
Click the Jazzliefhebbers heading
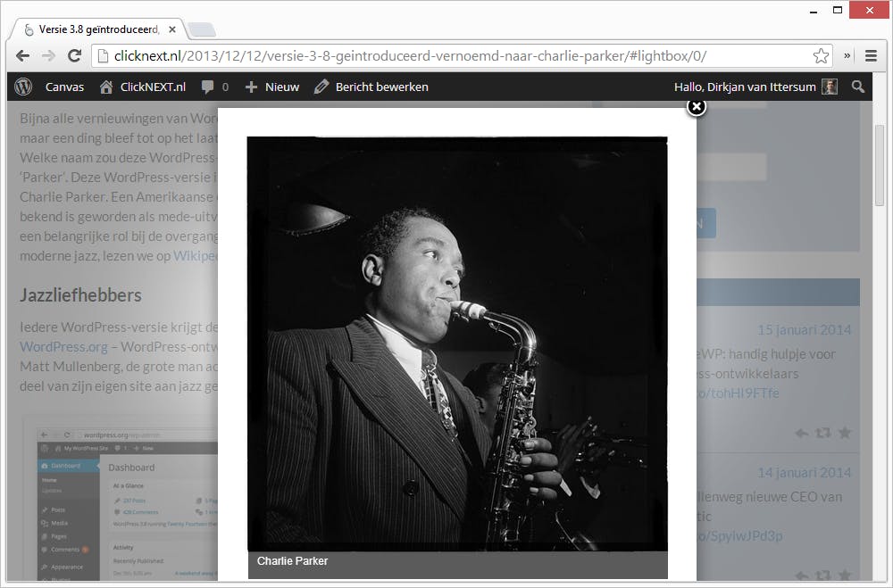point(80,294)
